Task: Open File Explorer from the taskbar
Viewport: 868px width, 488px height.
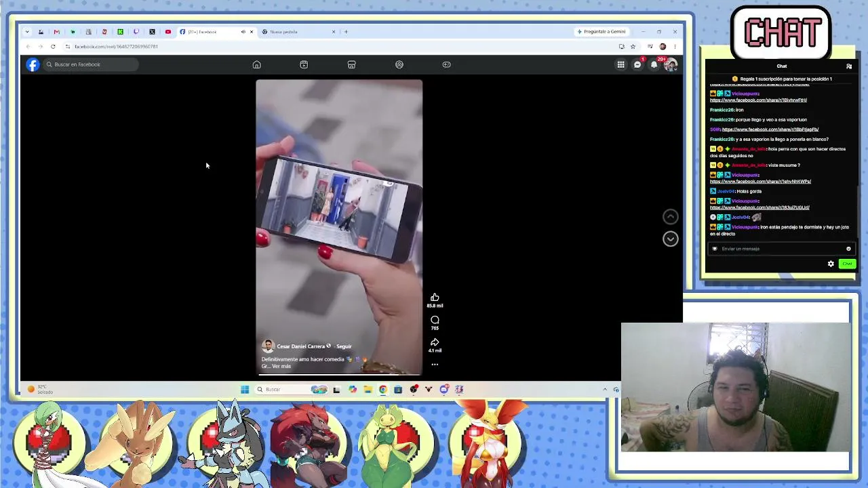Action: 368,389
